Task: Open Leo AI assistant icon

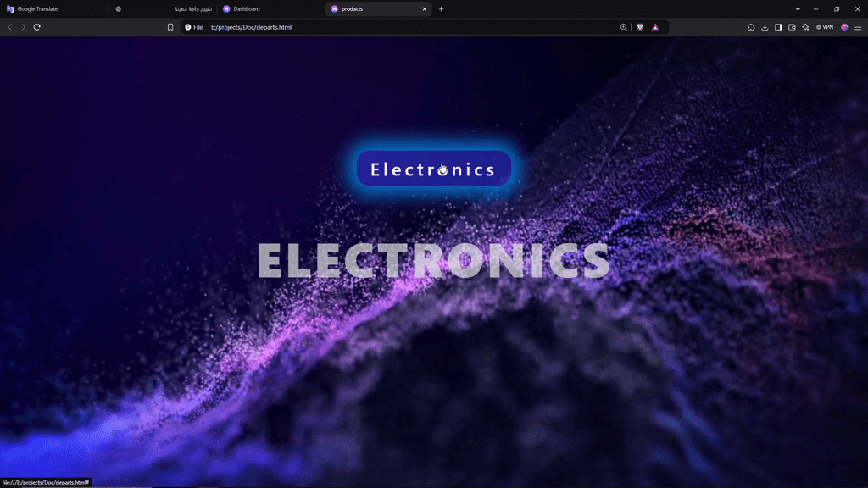Action: [x=805, y=27]
